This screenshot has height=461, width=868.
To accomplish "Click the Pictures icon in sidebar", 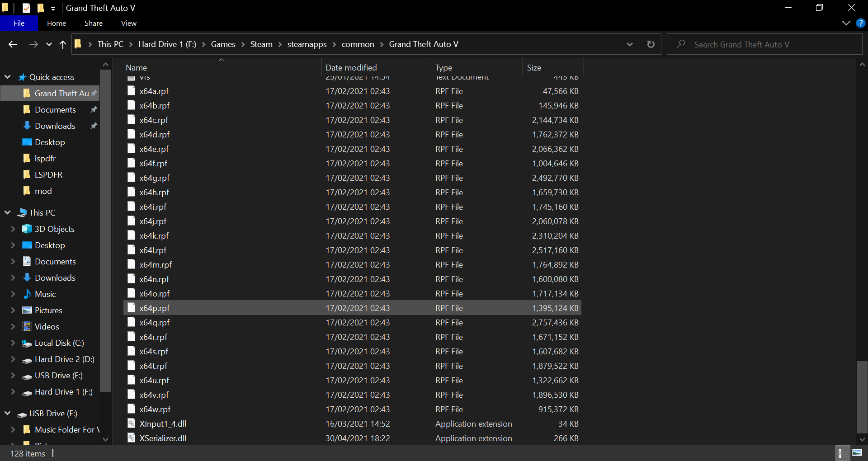I will coord(27,310).
